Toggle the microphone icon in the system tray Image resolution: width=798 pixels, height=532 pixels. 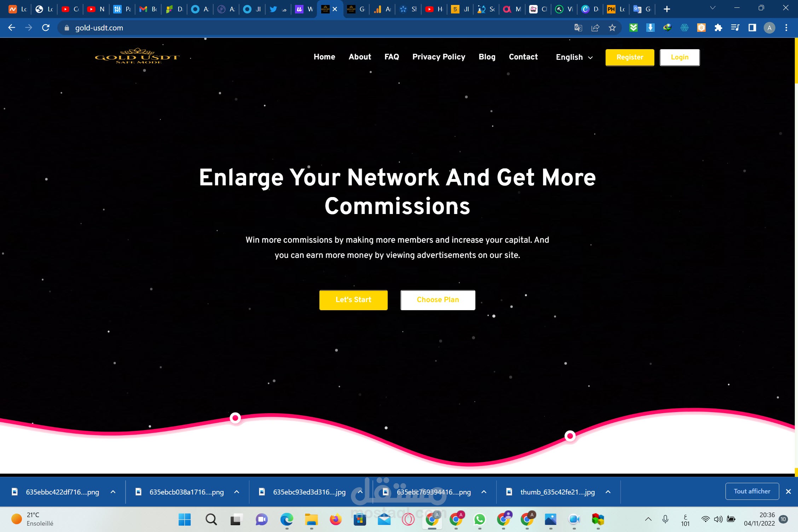[x=665, y=519]
